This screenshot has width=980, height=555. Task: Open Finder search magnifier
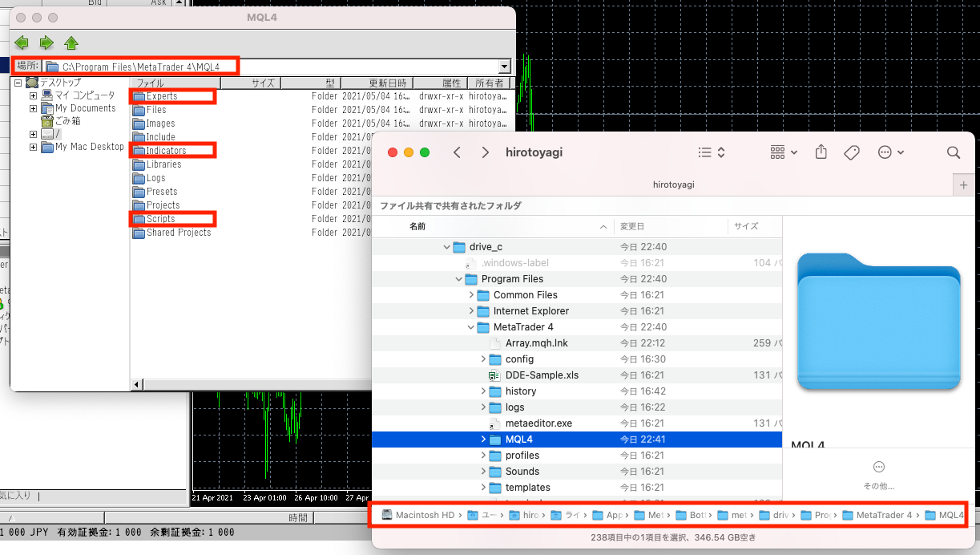[953, 152]
